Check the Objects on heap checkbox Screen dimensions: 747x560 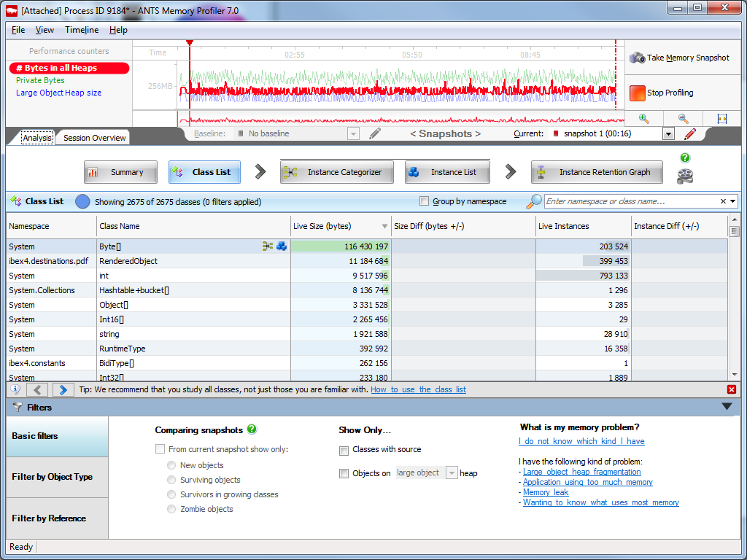click(x=344, y=473)
